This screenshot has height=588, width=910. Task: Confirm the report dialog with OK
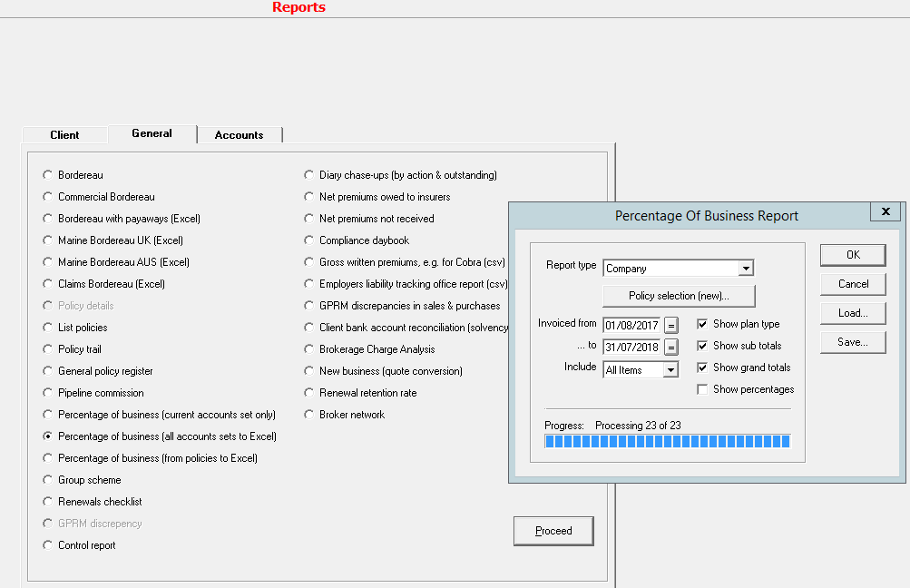point(853,255)
